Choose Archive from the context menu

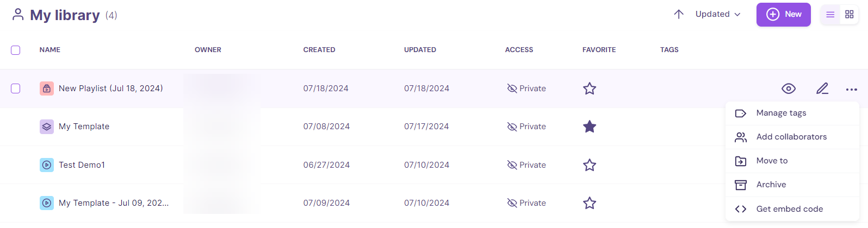tap(771, 185)
